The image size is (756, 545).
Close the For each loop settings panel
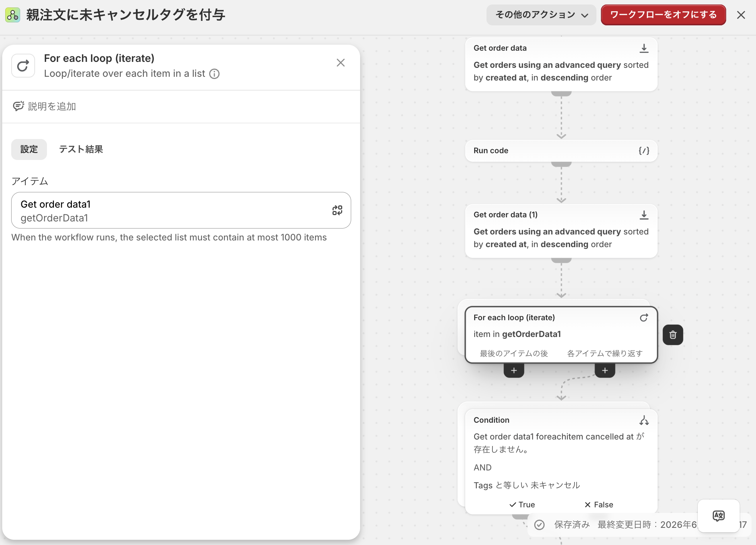click(340, 63)
